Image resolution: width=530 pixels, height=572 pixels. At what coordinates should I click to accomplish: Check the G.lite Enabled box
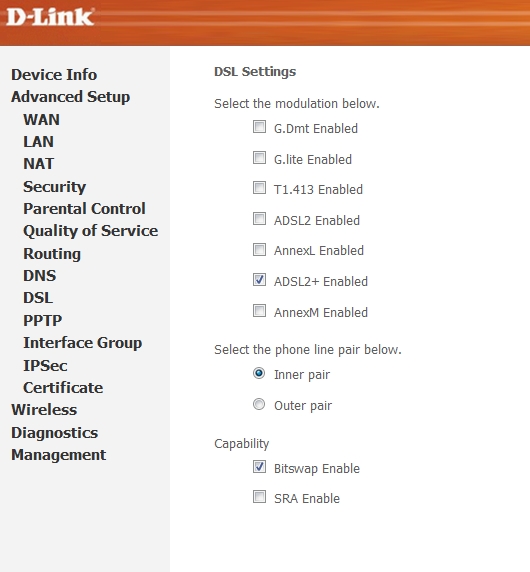pyautogui.click(x=259, y=158)
